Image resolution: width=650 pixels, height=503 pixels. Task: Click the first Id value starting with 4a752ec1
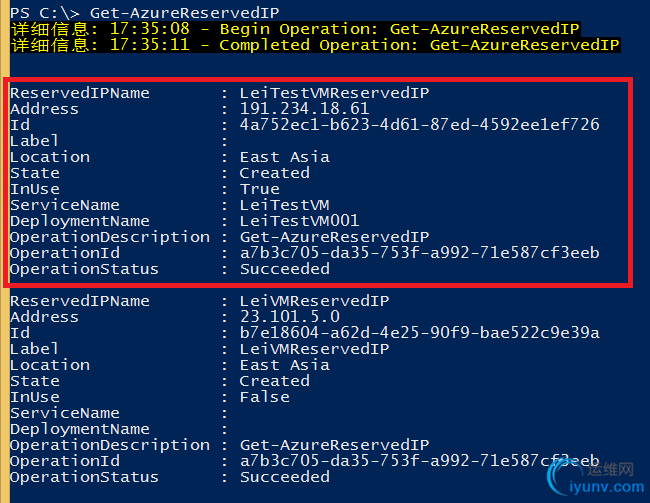pos(419,124)
